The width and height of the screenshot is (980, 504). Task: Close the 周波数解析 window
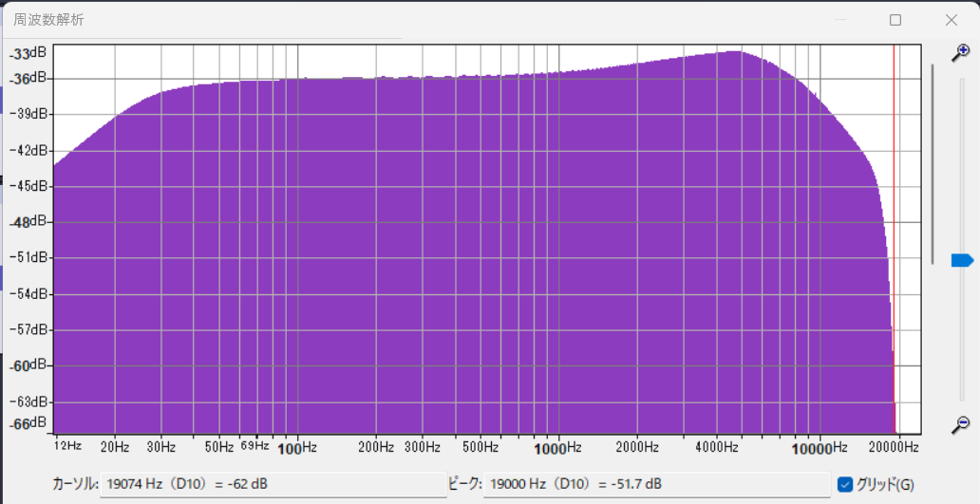click(952, 20)
